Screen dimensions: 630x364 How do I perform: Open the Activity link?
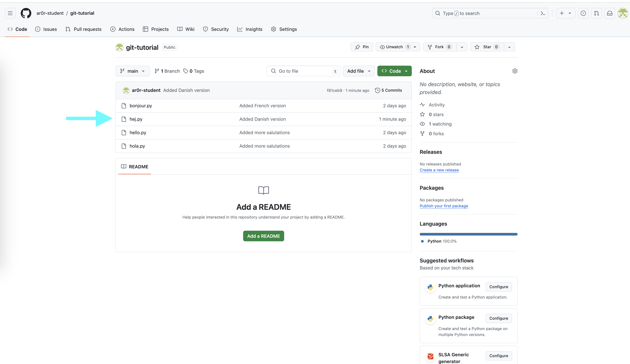[x=432, y=105]
